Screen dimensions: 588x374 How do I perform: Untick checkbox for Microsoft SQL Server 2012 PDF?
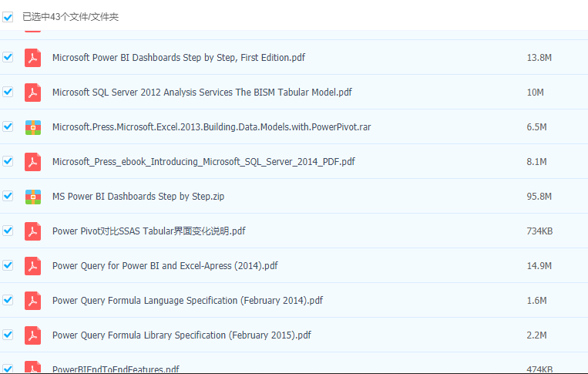pos(8,92)
